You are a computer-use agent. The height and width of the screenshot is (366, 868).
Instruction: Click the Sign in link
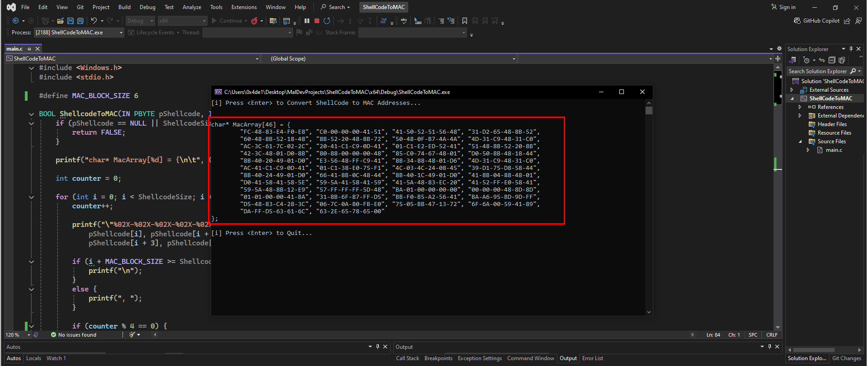[x=783, y=7]
